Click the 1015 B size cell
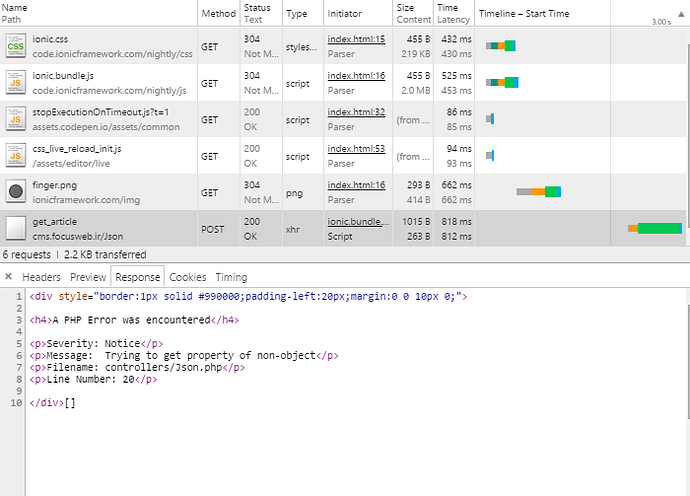 click(416, 222)
